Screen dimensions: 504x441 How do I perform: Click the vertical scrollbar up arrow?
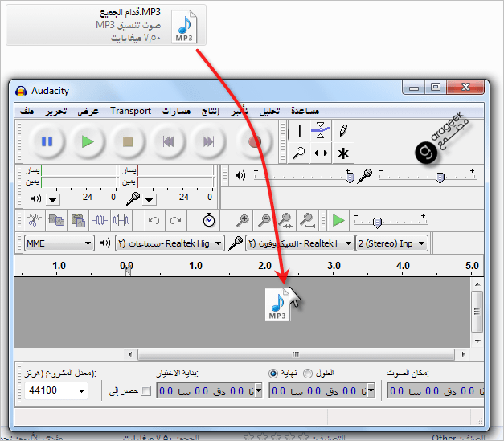[477, 284]
